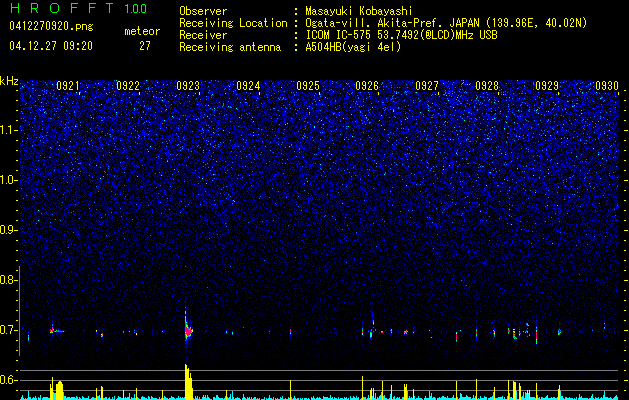Select the file name 0412270920.png

click(x=51, y=26)
